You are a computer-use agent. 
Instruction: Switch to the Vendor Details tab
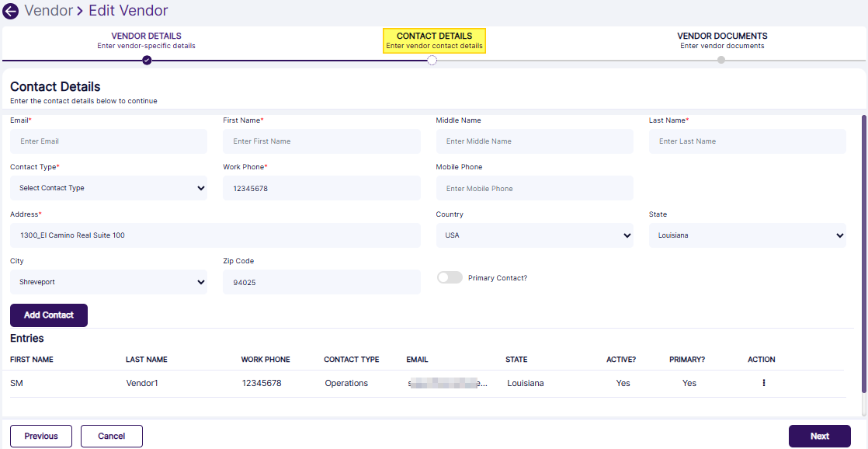[146, 40]
